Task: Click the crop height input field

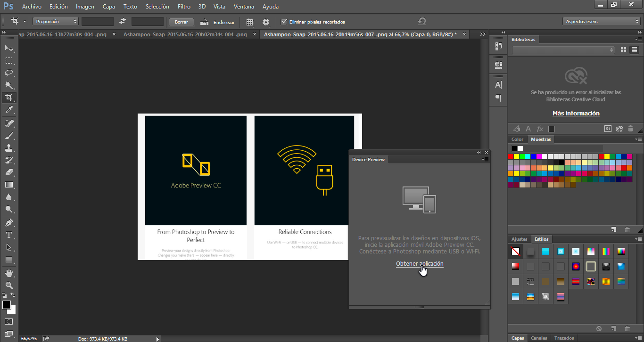Action: tap(148, 22)
